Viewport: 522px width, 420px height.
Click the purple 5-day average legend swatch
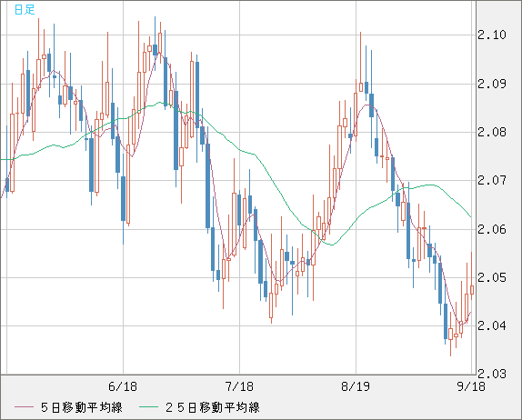pyautogui.click(x=24, y=407)
